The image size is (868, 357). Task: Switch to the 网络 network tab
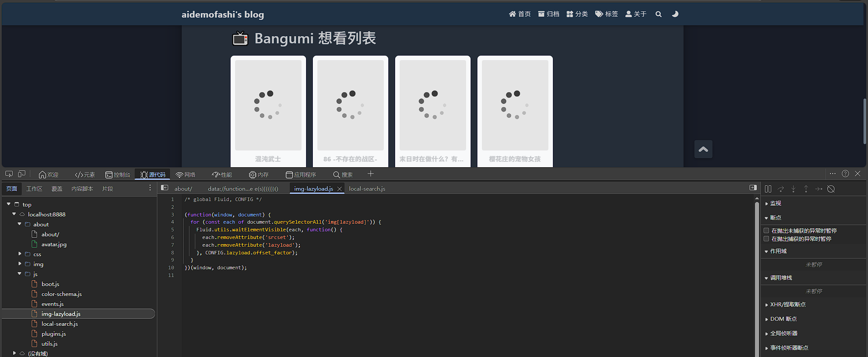click(x=186, y=174)
